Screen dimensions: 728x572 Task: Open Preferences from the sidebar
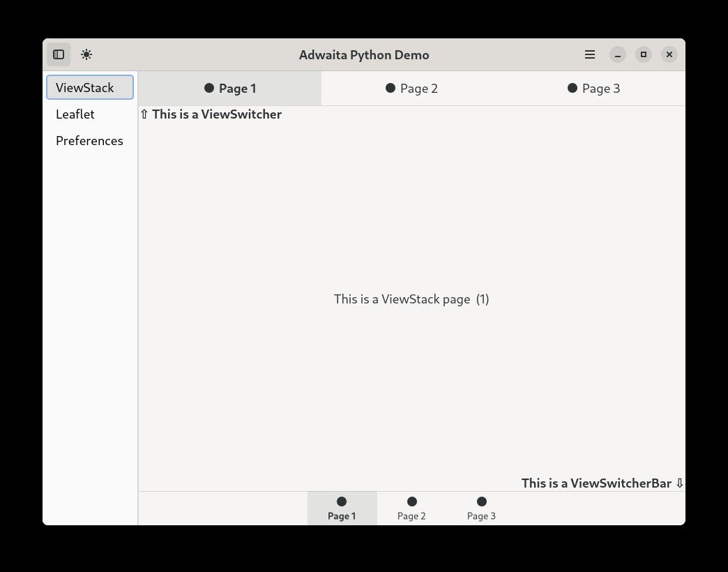point(89,140)
